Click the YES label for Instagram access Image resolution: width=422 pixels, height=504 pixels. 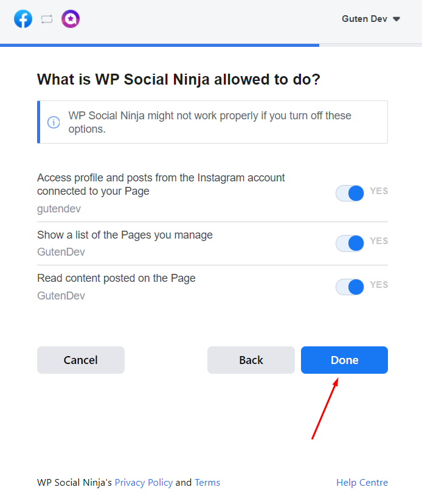click(379, 191)
